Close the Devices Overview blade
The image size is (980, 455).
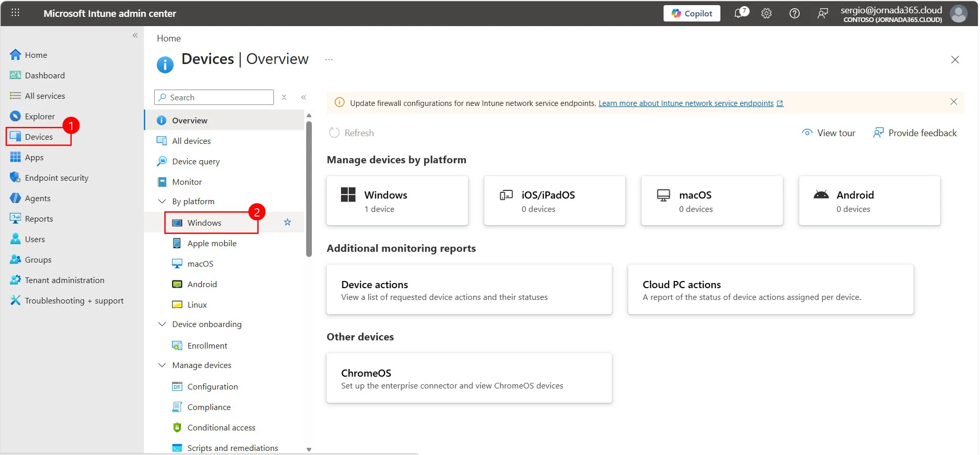click(955, 59)
